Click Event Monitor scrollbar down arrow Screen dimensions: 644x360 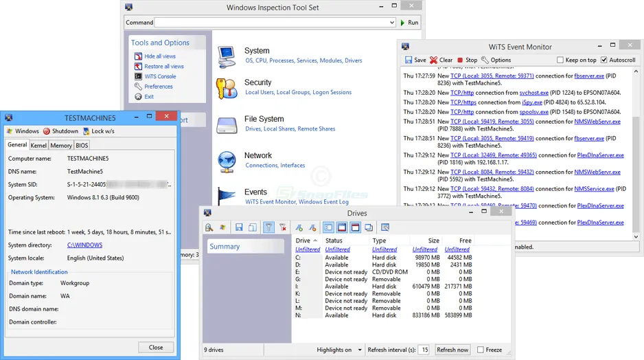pyautogui.click(x=636, y=237)
